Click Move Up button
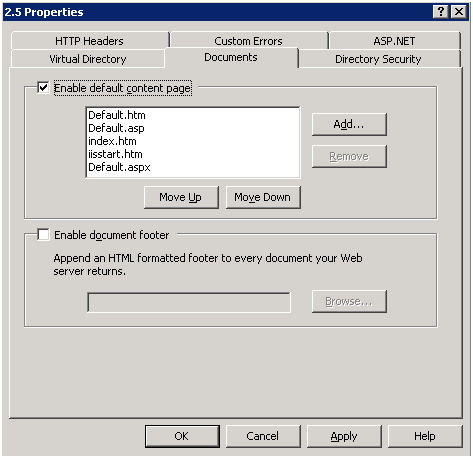This screenshot has height=458, width=473. click(181, 197)
